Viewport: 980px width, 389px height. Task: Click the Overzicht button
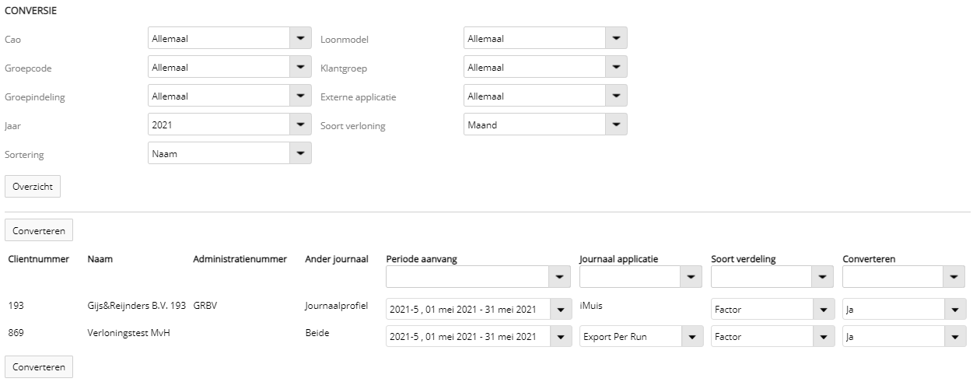click(x=33, y=187)
